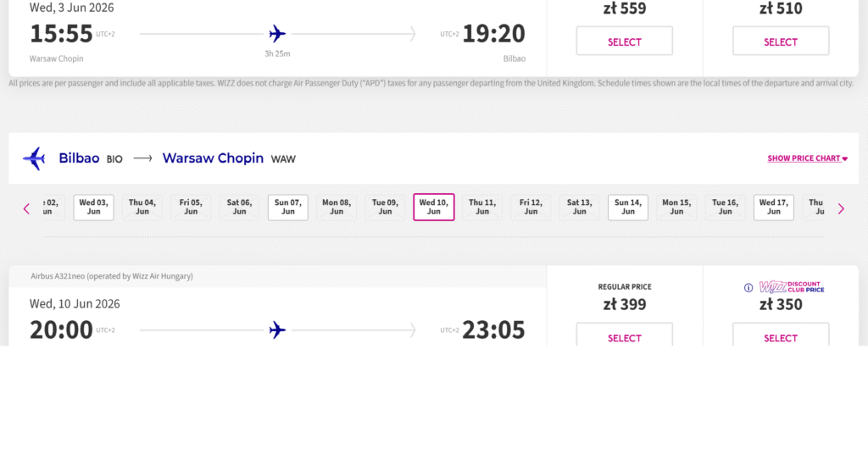Select the zł 350 Discount Club fare
This screenshot has width=868, height=460.
point(781,337)
